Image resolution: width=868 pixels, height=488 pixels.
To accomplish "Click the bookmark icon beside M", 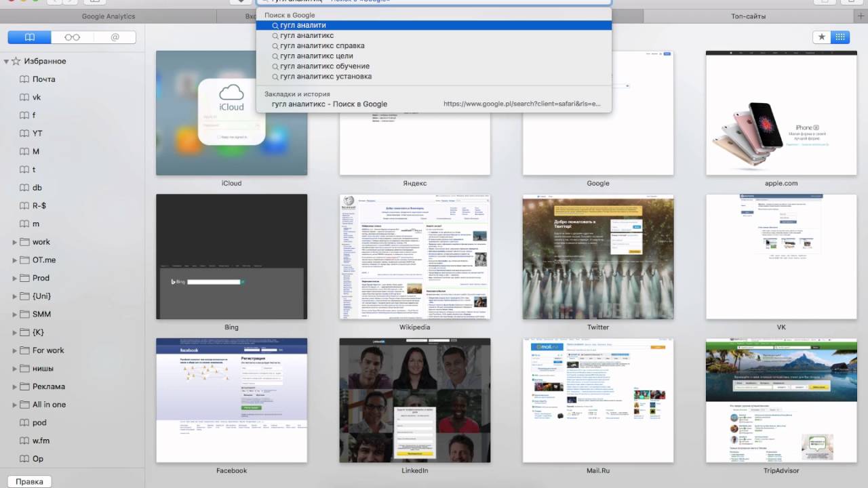I will click(x=24, y=152).
